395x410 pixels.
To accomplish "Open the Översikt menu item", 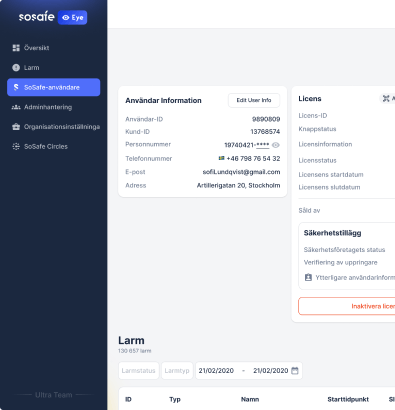I will [53, 48].
